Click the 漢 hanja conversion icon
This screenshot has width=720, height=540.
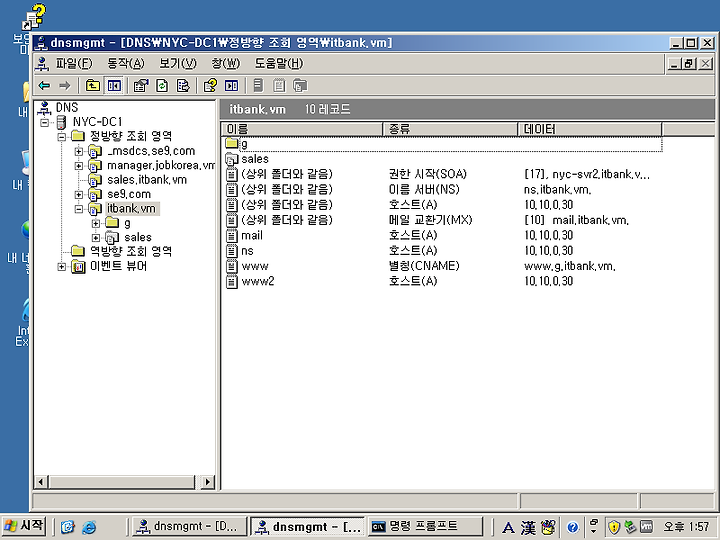[x=528, y=527]
